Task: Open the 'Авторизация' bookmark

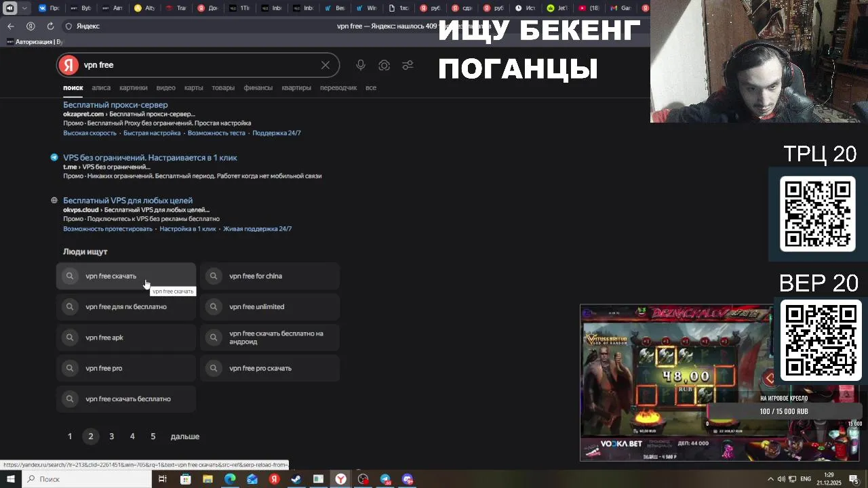Action: tap(35, 42)
